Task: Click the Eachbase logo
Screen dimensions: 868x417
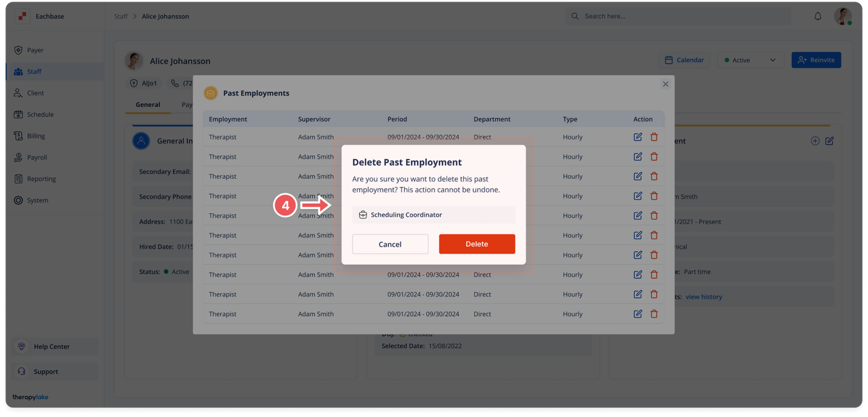Action: tap(22, 16)
